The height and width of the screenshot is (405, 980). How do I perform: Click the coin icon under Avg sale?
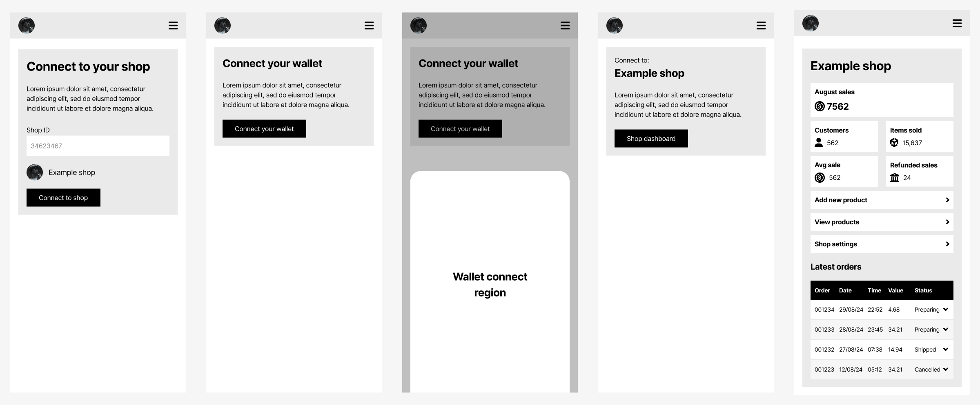(x=820, y=177)
